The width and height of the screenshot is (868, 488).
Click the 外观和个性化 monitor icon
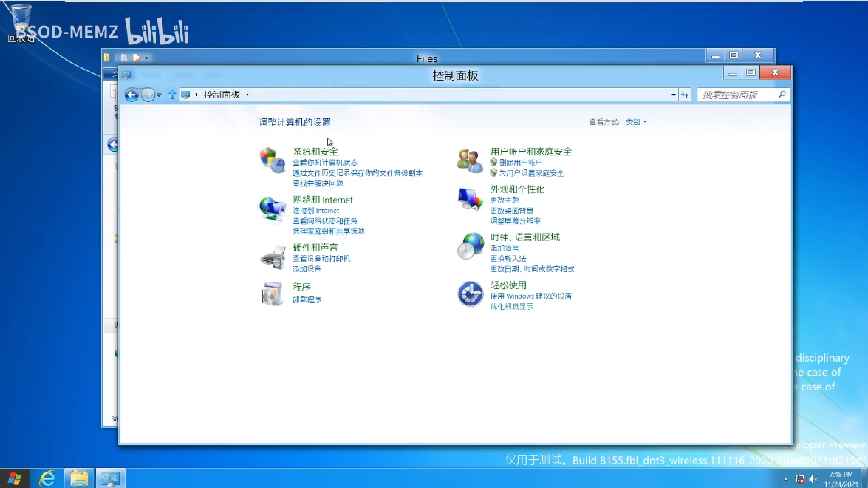[x=470, y=199]
